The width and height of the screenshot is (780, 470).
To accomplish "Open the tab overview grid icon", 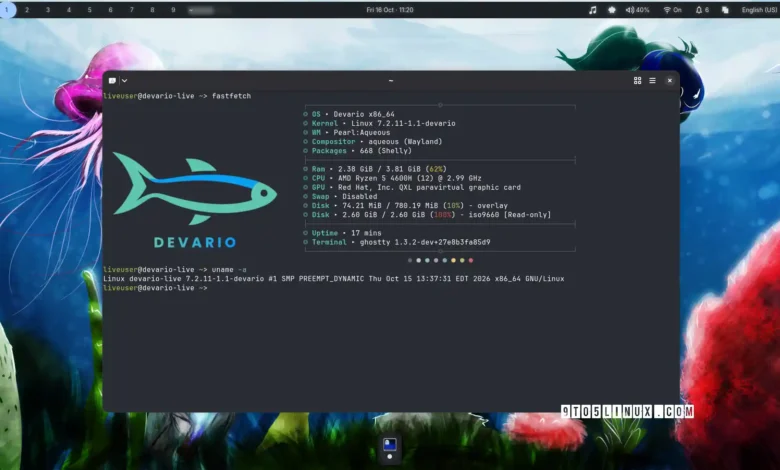I will tap(637, 81).
